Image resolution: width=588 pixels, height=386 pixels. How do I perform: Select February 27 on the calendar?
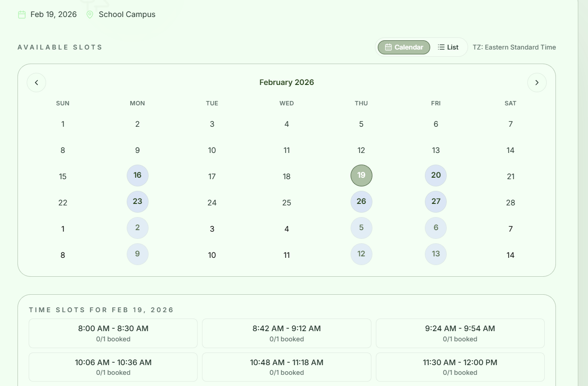(436, 201)
